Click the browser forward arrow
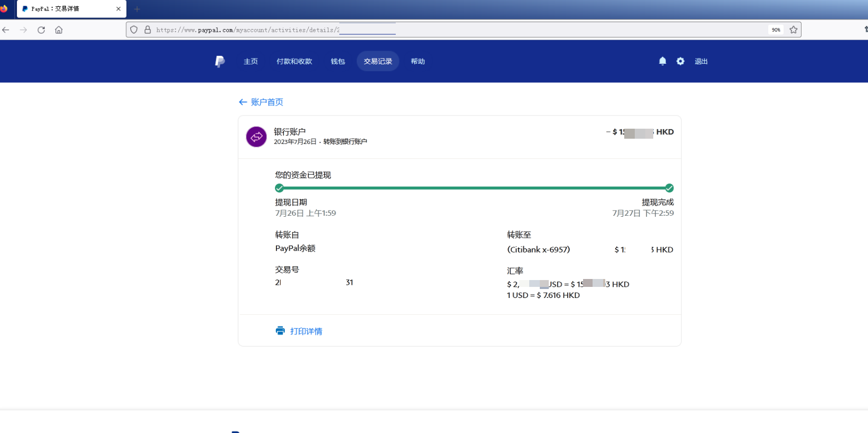The height and width of the screenshot is (433, 868). pos(23,30)
